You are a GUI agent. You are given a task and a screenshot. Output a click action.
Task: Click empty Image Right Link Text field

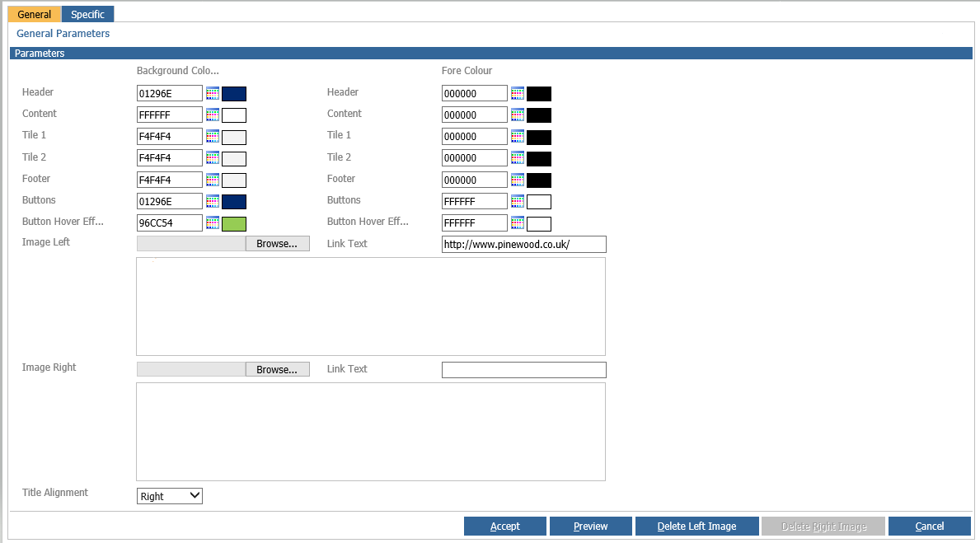point(523,370)
